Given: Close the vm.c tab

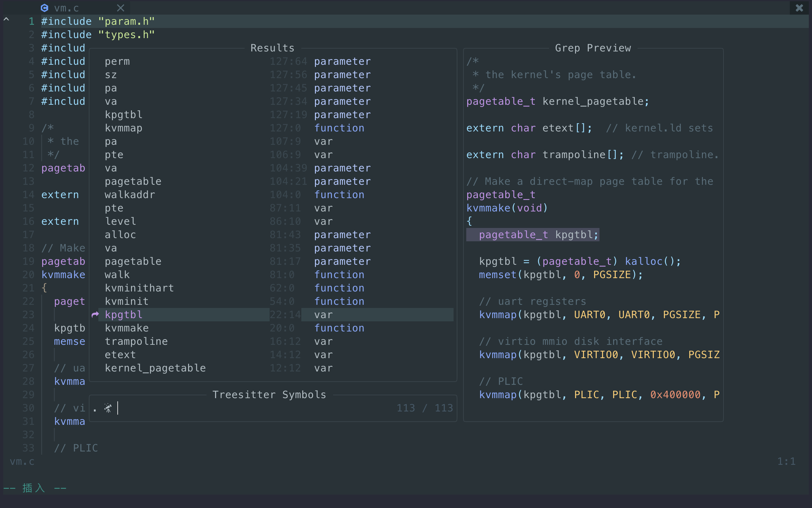Looking at the screenshot, I should 121,8.
